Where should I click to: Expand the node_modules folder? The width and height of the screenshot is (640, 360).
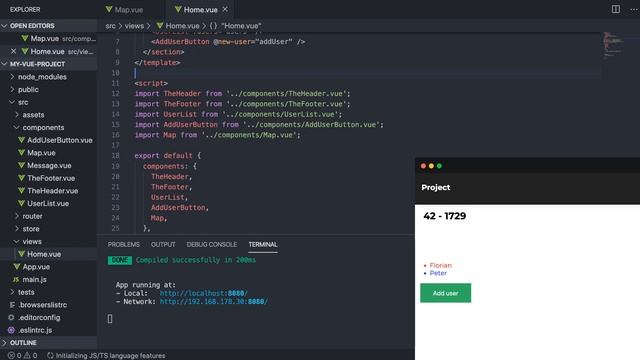tap(12, 77)
